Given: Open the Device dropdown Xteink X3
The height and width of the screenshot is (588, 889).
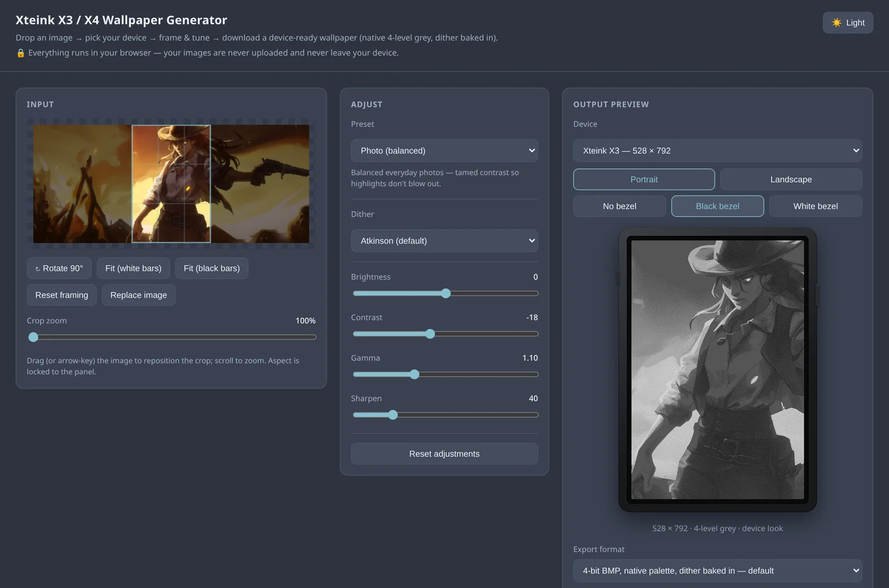Looking at the screenshot, I should point(717,150).
